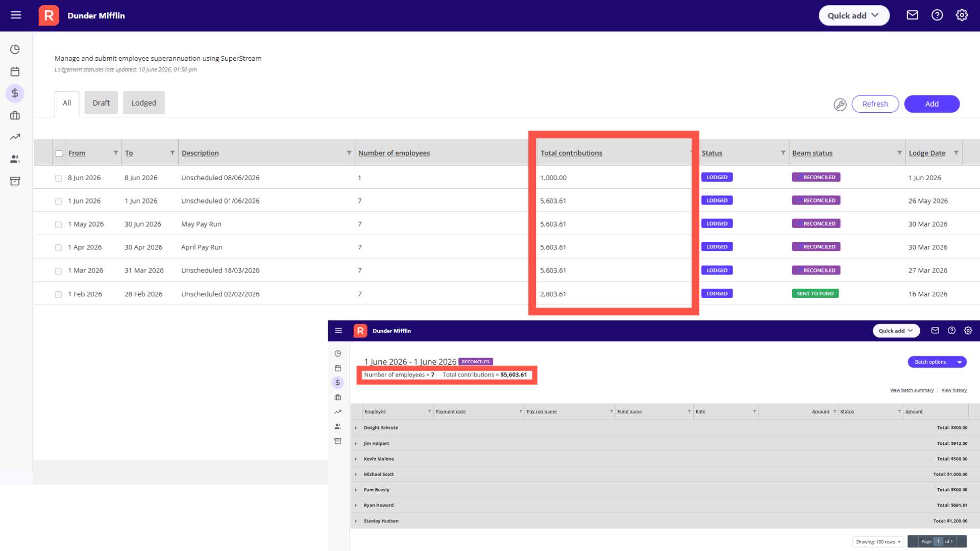Open the dashboard pie chart sidebar icon

(x=15, y=49)
